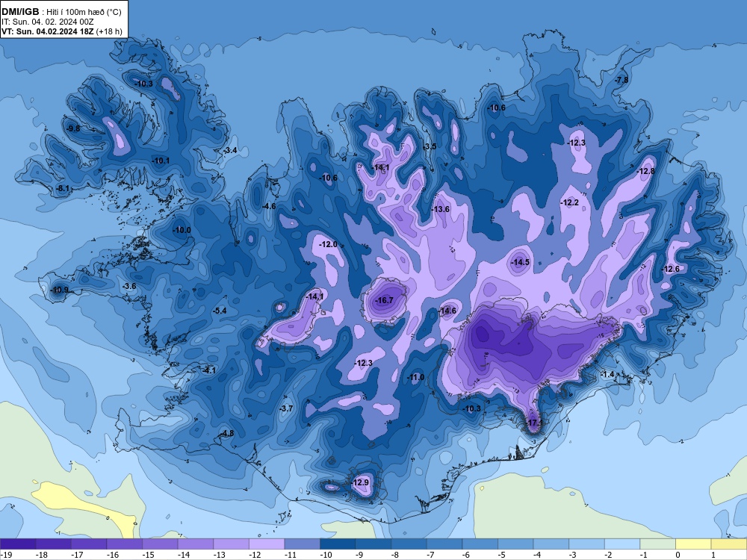Click the -10.0 temperature label
The width and height of the screenshot is (747, 560).
point(181,230)
